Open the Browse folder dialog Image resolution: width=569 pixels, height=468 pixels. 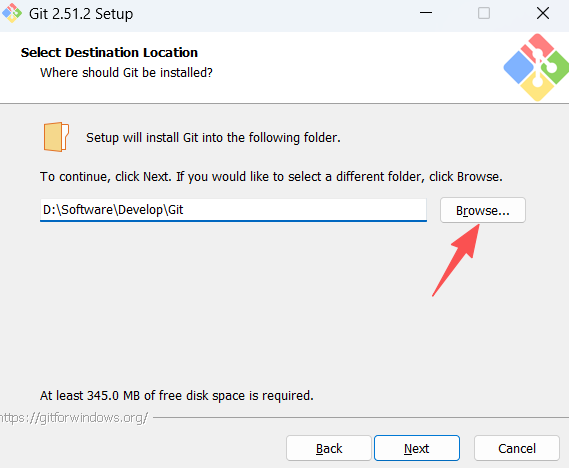[483, 210]
